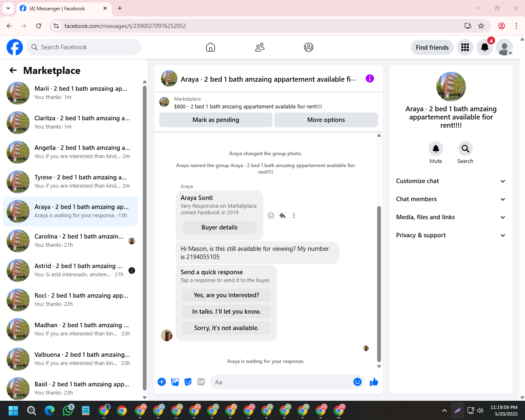
Task: Open Tyrese conversation in list
Action: tap(71, 182)
